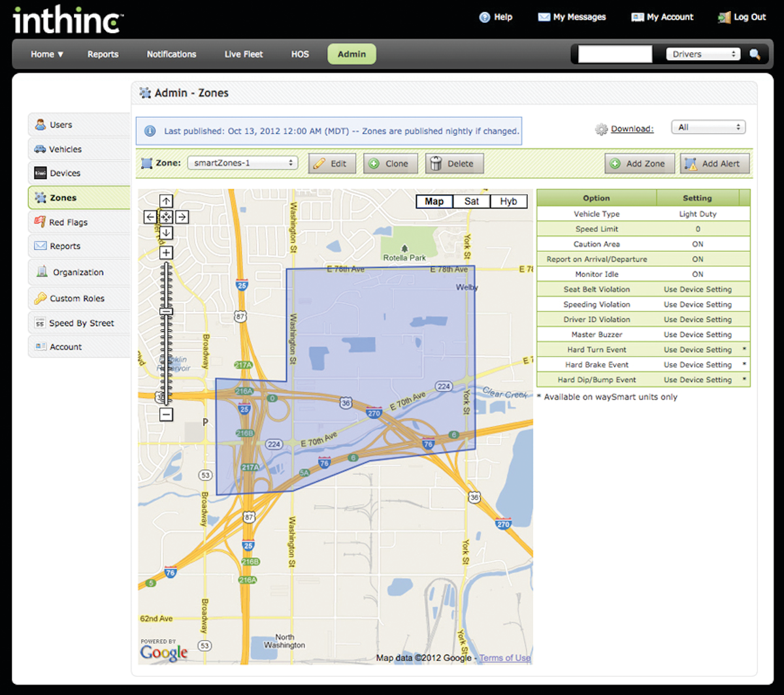Switch to the Notifications tab
This screenshot has height=695, width=784.
point(171,54)
